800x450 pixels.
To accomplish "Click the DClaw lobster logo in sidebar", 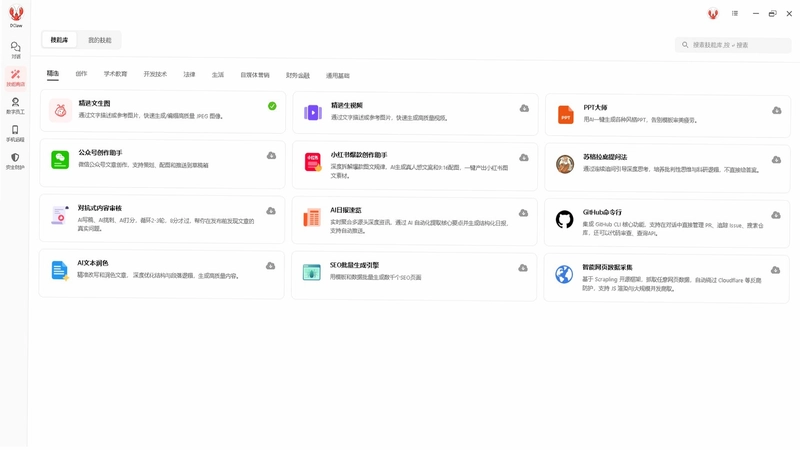I will tap(16, 14).
